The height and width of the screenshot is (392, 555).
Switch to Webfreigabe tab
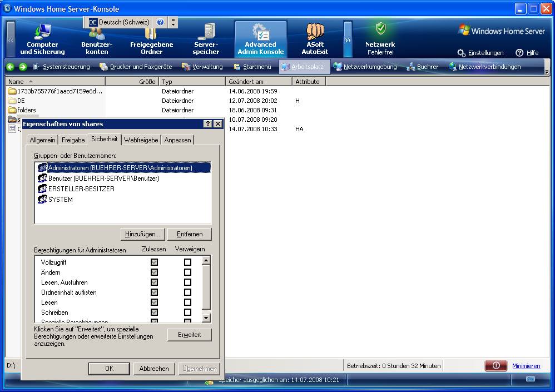[x=141, y=140]
